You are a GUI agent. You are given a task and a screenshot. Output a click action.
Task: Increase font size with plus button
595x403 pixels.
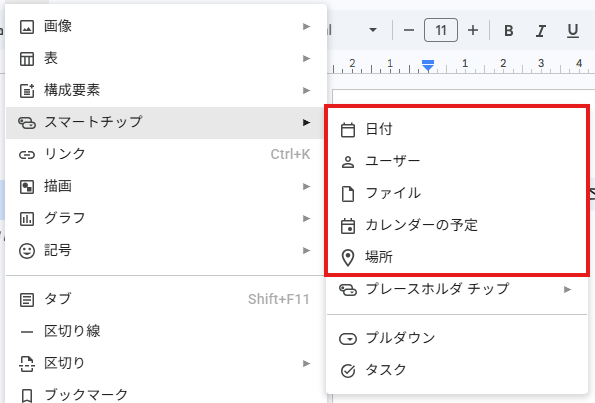(473, 30)
